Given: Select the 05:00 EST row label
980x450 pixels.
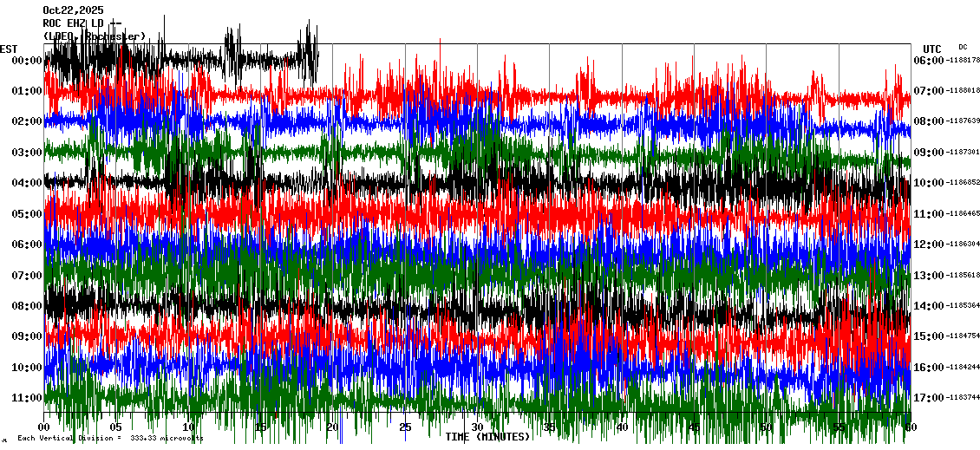Looking at the screenshot, I should pyautogui.click(x=27, y=214).
